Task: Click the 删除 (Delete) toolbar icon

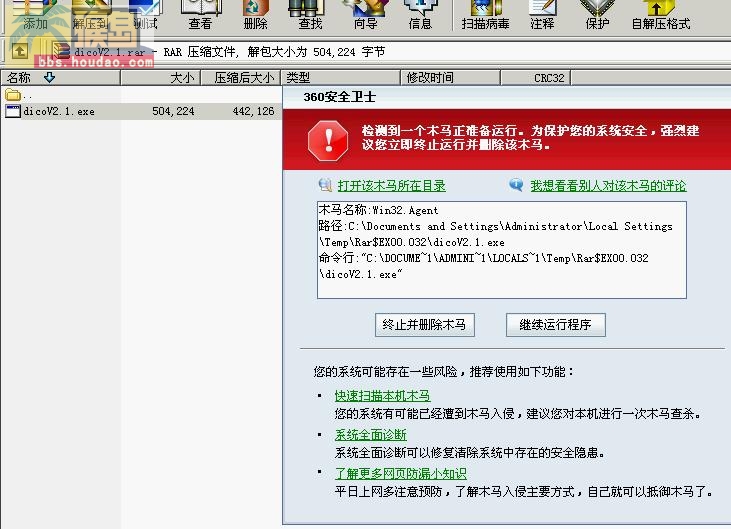Action: [x=255, y=14]
